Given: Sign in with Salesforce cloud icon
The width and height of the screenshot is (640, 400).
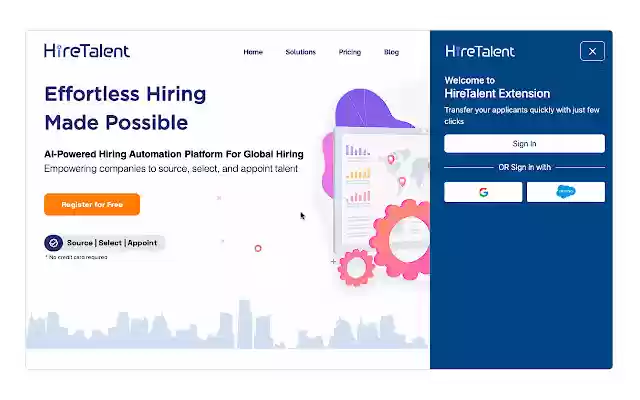Looking at the screenshot, I should pyautogui.click(x=566, y=192).
